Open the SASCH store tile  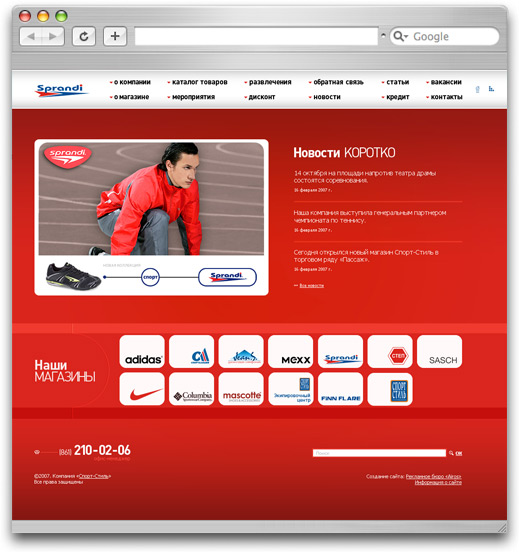click(439, 352)
